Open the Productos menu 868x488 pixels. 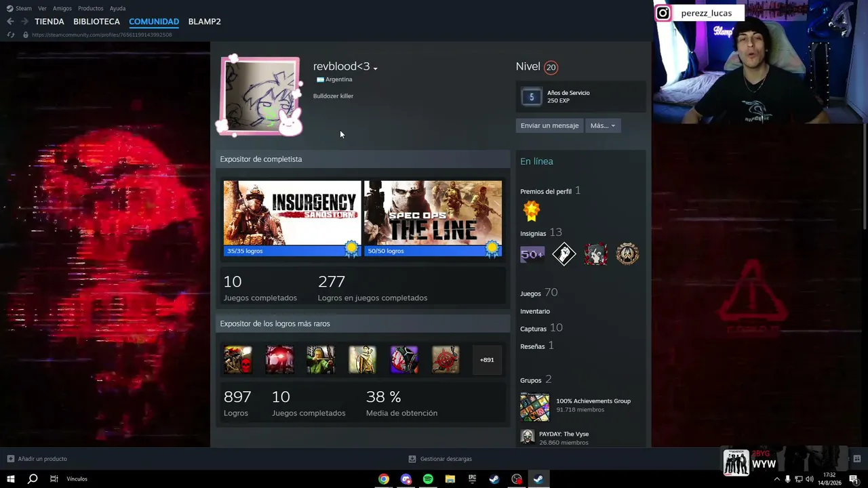pos(91,8)
